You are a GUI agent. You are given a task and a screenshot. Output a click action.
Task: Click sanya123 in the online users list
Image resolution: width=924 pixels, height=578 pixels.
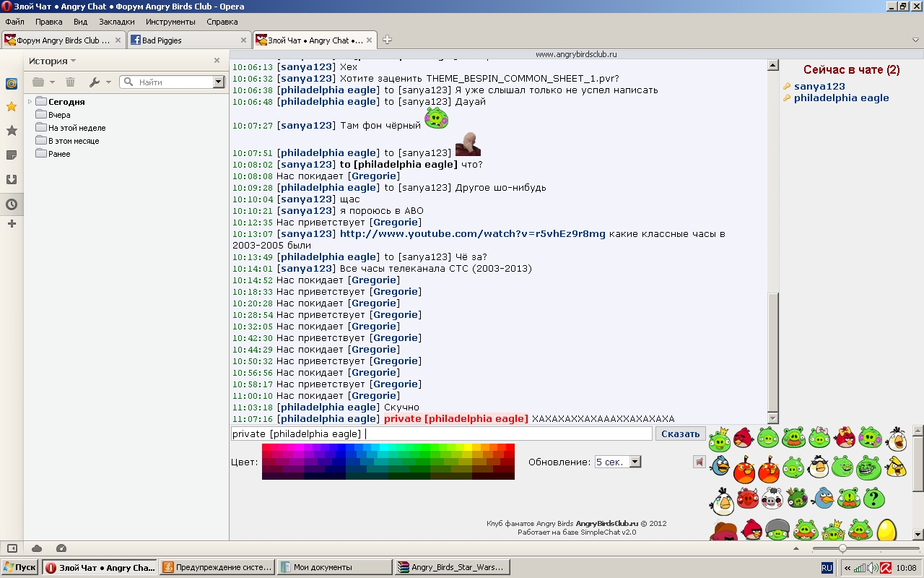[x=819, y=86]
